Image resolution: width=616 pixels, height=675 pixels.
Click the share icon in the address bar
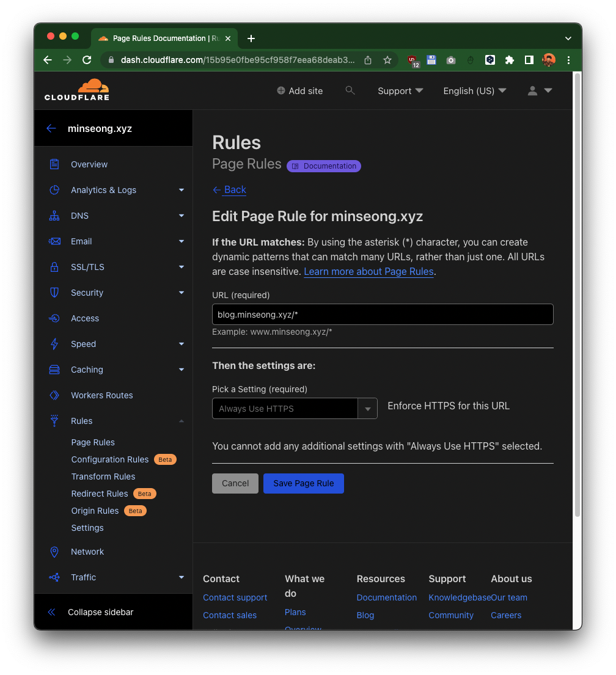368,60
